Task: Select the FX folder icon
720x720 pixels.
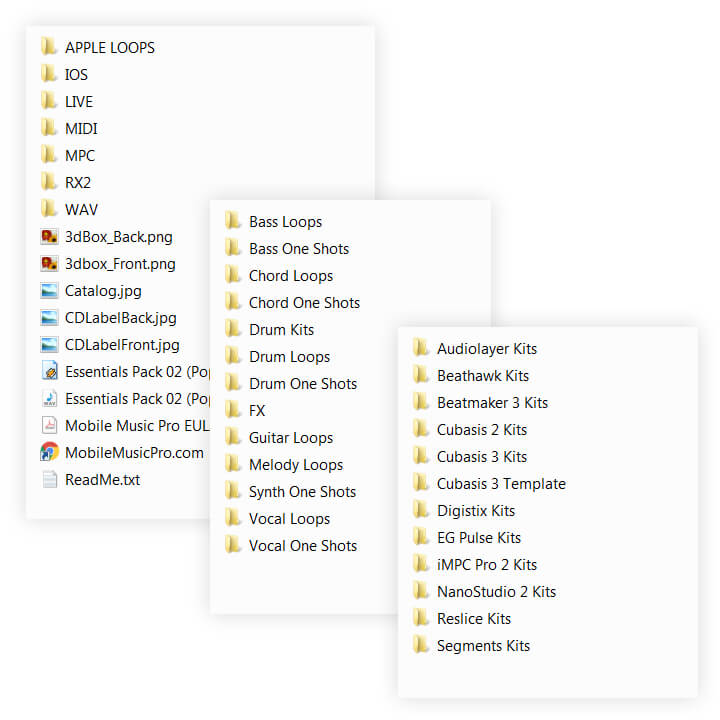Action: pos(233,410)
